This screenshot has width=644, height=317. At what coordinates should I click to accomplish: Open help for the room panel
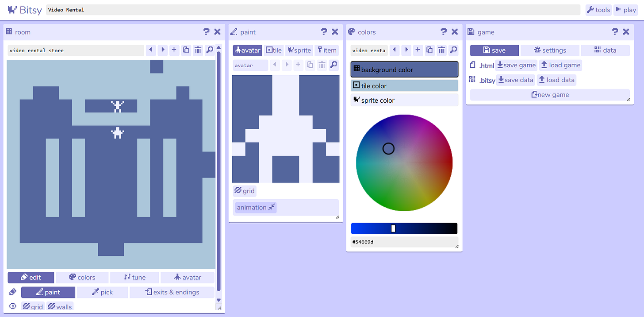point(206,32)
